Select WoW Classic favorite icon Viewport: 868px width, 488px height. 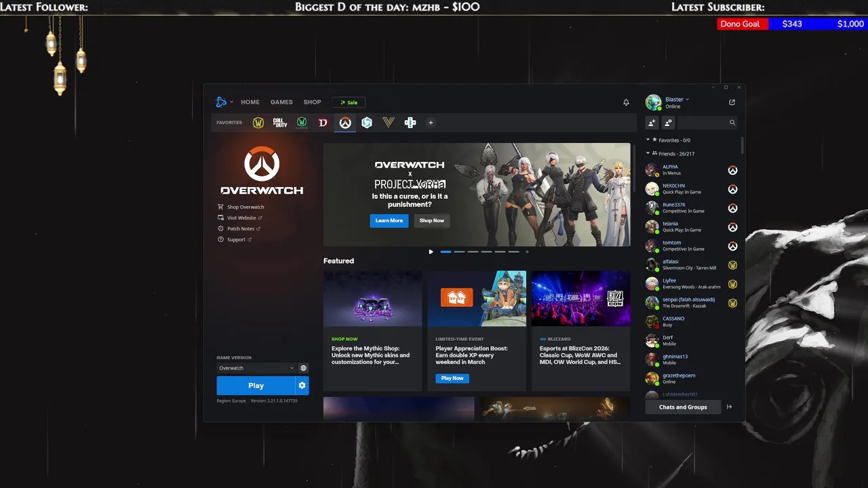click(x=302, y=123)
